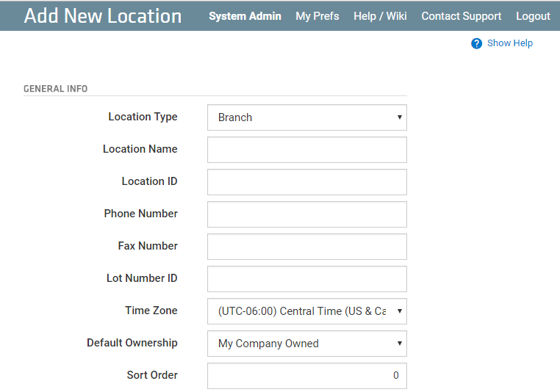This screenshot has height=392, width=560.
Task: Open the Time Zone dropdown
Action: (x=306, y=311)
